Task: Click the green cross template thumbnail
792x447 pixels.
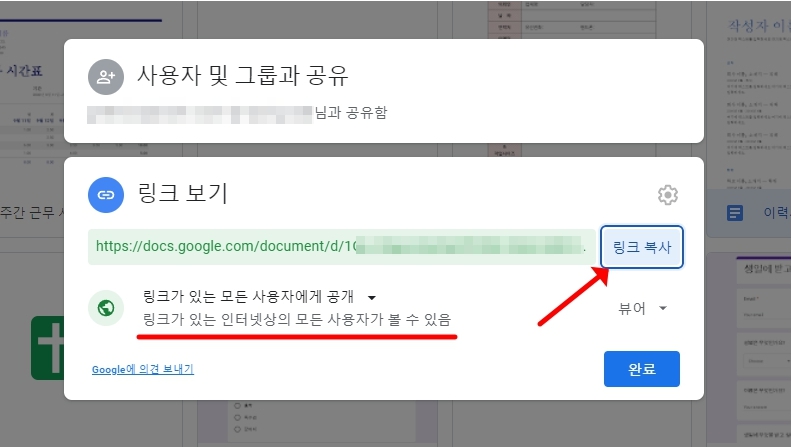Action: click(x=48, y=348)
